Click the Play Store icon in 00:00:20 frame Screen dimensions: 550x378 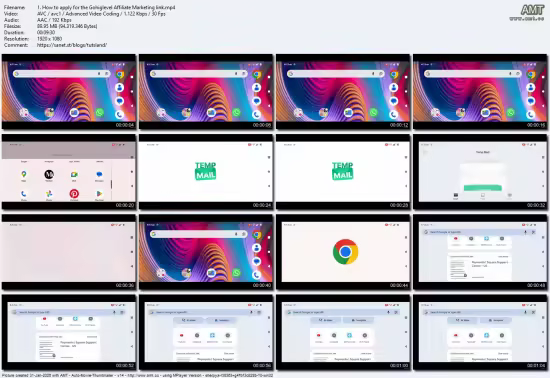99,194
